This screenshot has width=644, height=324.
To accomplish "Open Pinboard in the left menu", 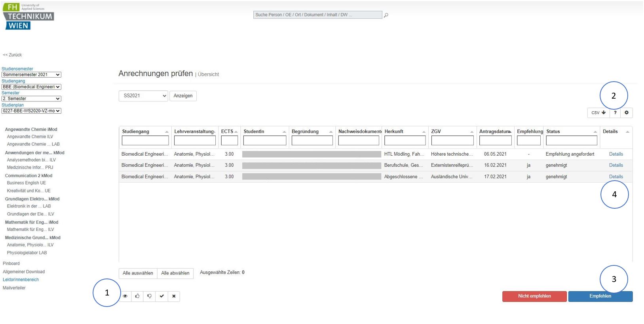I will pos(11,263).
